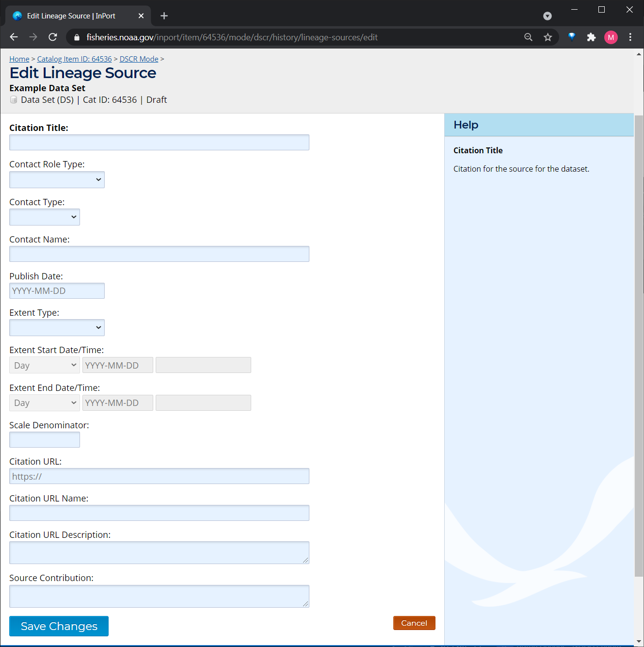Open the Contact Role Type dropdown
The image size is (644, 647).
pyautogui.click(x=57, y=179)
